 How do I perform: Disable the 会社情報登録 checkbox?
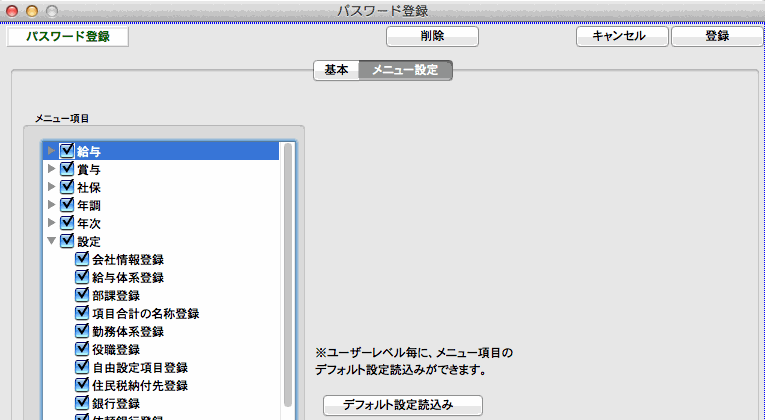pyautogui.click(x=83, y=259)
